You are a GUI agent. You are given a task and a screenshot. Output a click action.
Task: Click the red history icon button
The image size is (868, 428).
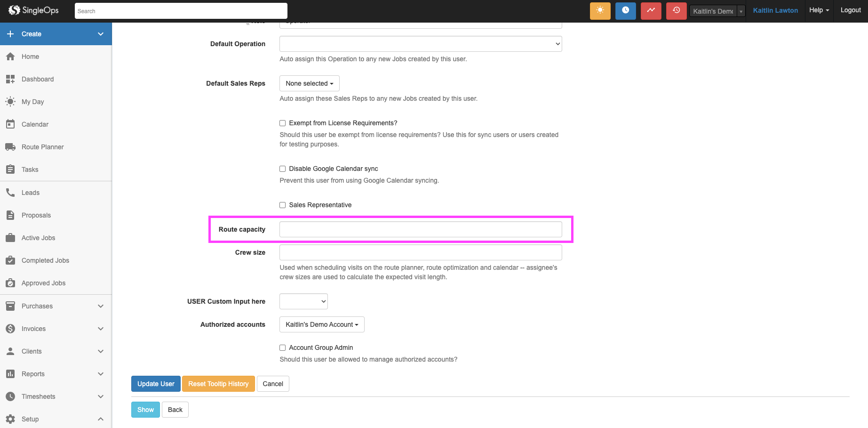click(676, 11)
